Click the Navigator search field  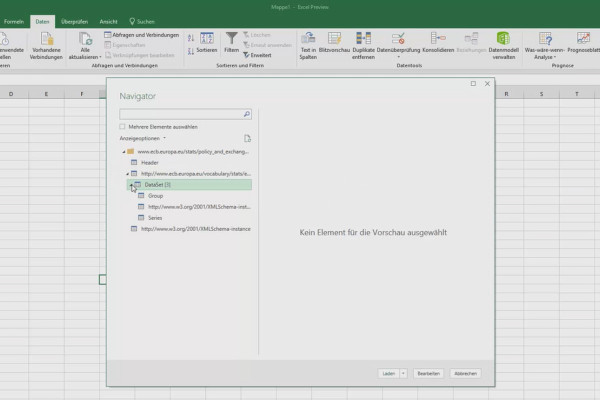[x=181, y=114]
